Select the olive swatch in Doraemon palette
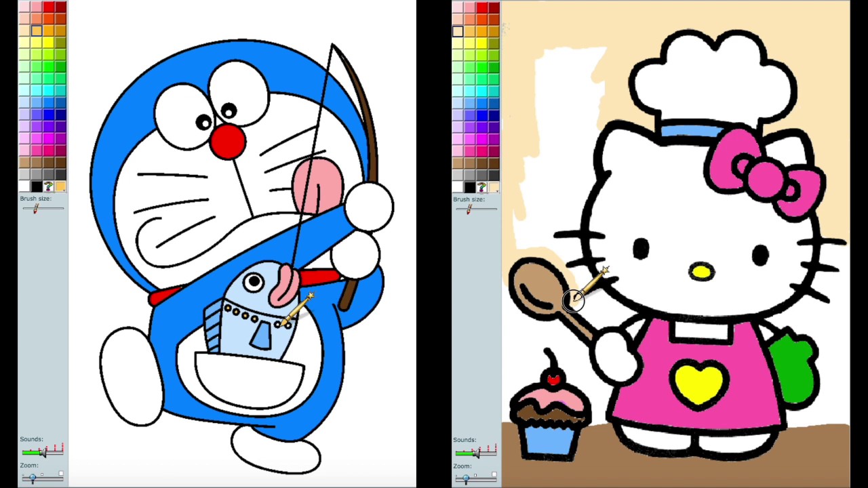The height and width of the screenshot is (488, 868). point(60,42)
